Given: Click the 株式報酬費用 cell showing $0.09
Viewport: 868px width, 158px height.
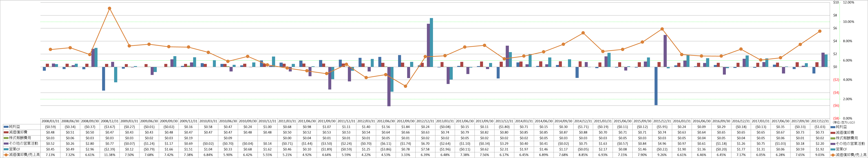Looking at the screenshot, I should [x=228, y=138].
